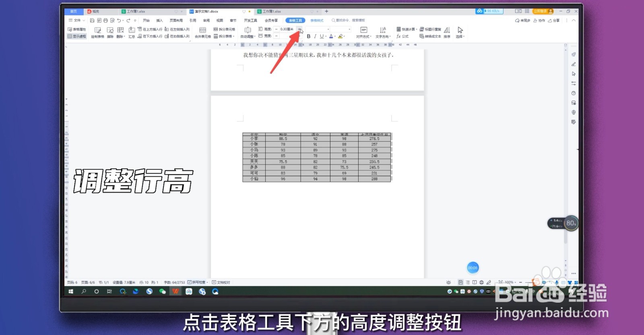This screenshot has height=335, width=644.
Task: Open the 表格属性 table properties
Action: pyautogui.click(x=76, y=29)
